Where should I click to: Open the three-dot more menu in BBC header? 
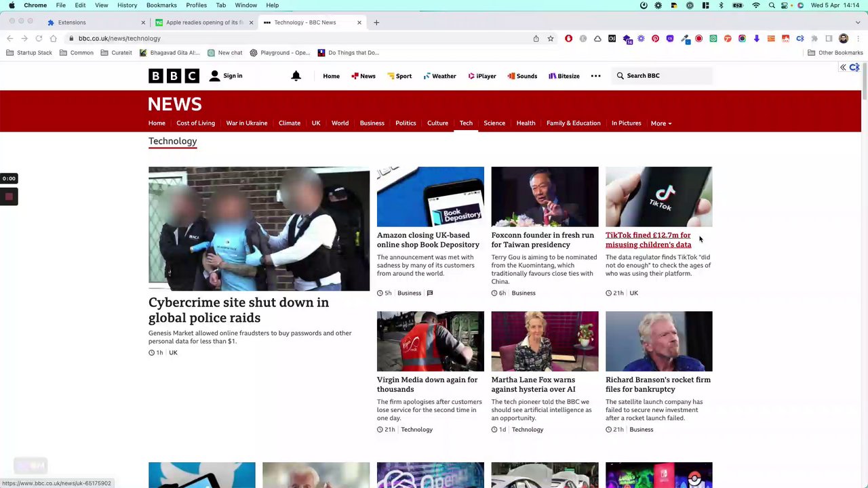[x=595, y=76]
